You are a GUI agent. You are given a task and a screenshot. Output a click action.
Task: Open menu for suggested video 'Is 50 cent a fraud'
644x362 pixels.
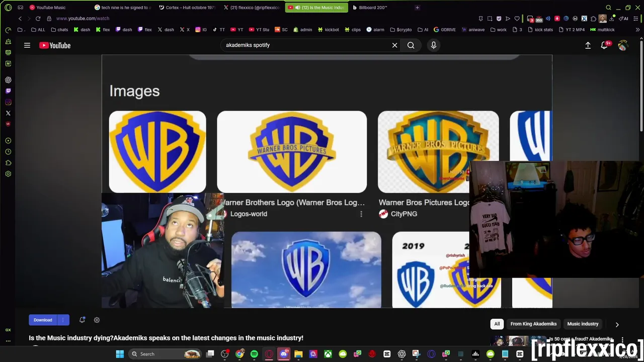click(622, 340)
